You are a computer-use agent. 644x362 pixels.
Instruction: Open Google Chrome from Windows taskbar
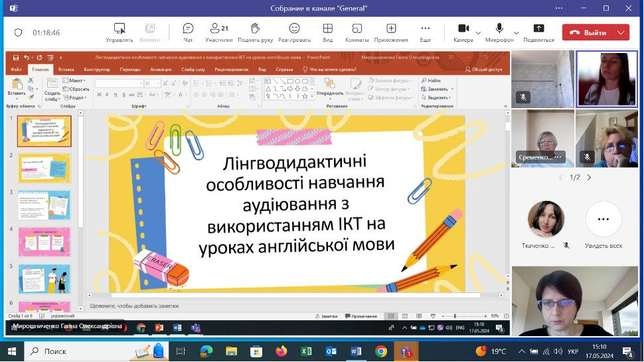click(x=381, y=351)
